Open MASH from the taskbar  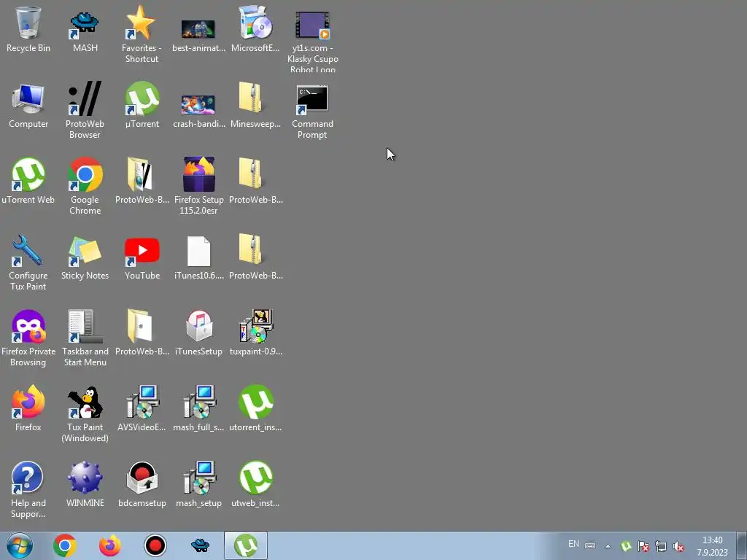click(x=200, y=545)
